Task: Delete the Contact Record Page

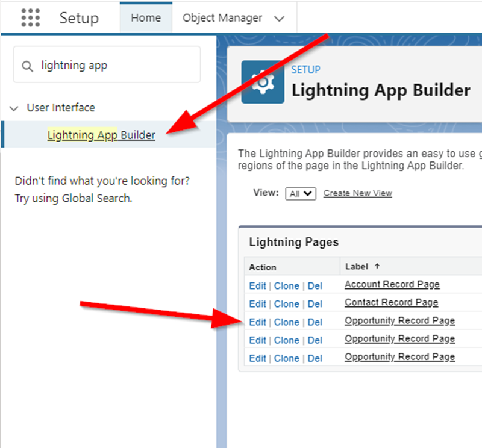Action: (x=315, y=304)
